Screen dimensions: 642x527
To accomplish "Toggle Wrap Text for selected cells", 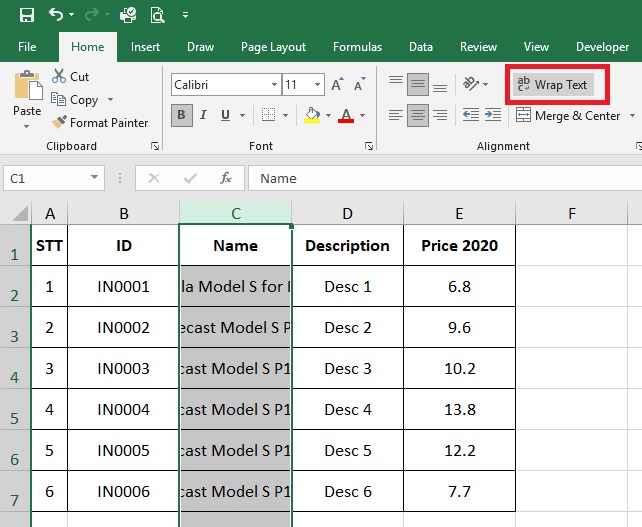I will click(x=553, y=85).
